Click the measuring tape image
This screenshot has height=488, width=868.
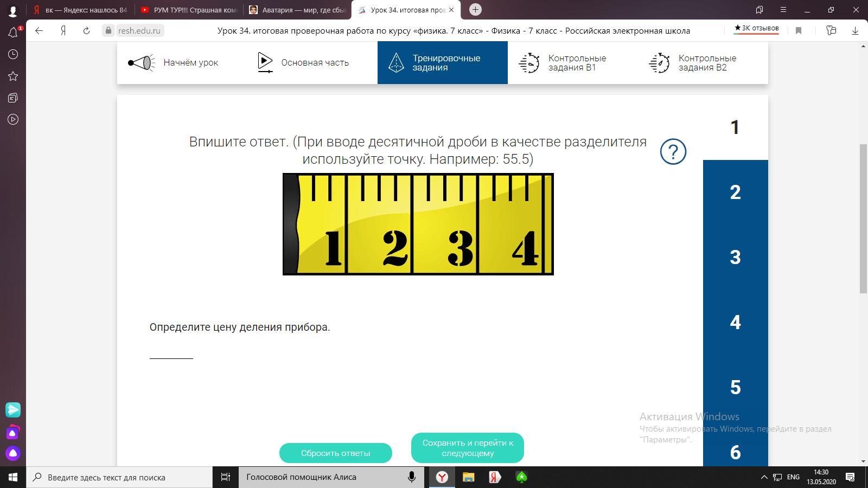418,224
